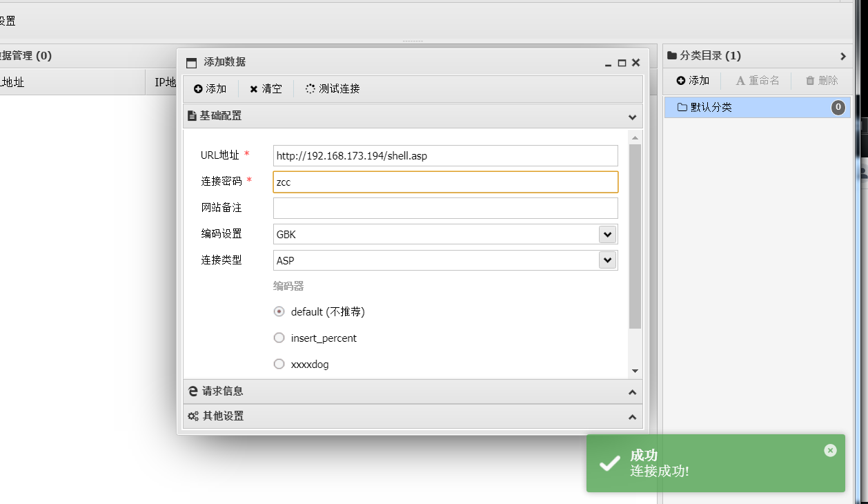The width and height of the screenshot is (868, 504).
Task: Collapse the 分类目录 panel with its arrow
Action: coord(842,56)
